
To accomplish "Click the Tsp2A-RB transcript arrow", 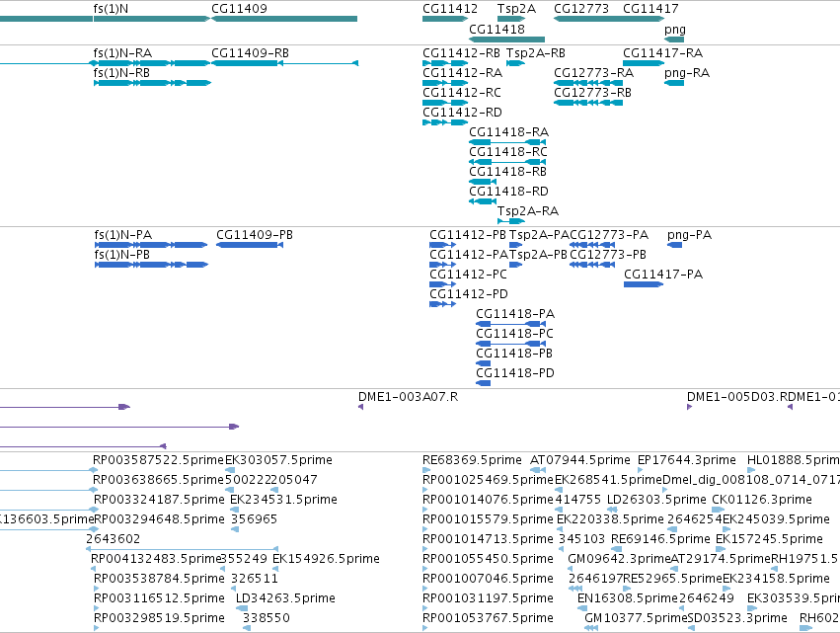I will pyautogui.click(x=515, y=63).
